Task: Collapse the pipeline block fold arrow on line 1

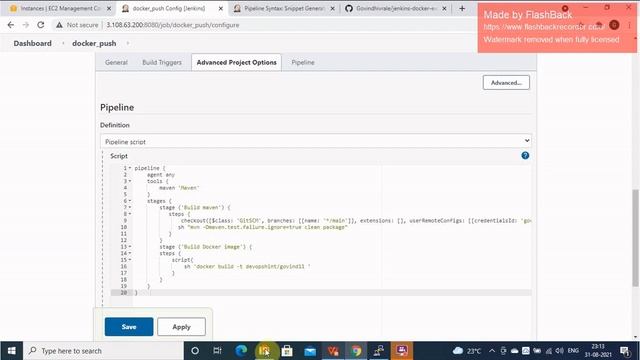Action: pos(130,168)
